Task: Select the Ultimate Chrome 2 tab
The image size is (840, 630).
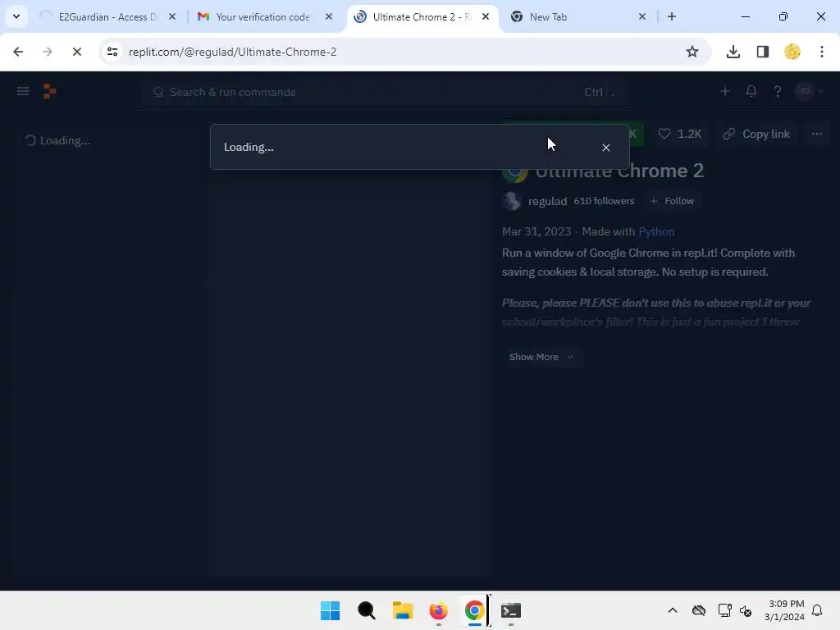Action: (x=422, y=16)
